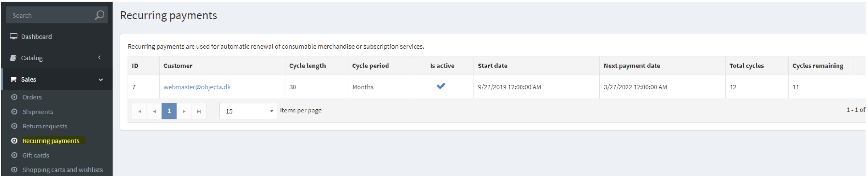The height and width of the screenshot is (178, 868).
Task: Open the webmaster@objecta.dk customer link
Action: point(197,87)
